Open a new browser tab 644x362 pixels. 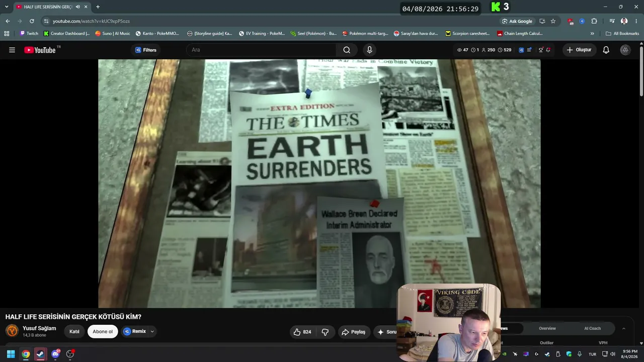(98, 7)
